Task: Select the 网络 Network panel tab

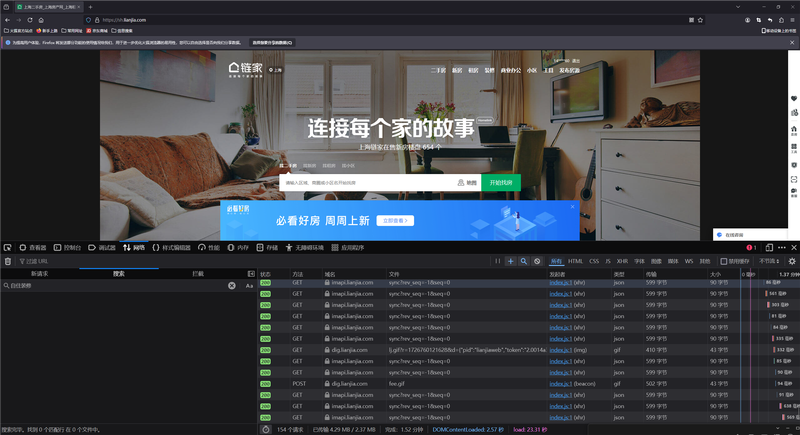Action: pyautogui.click(x=134, y=247)
